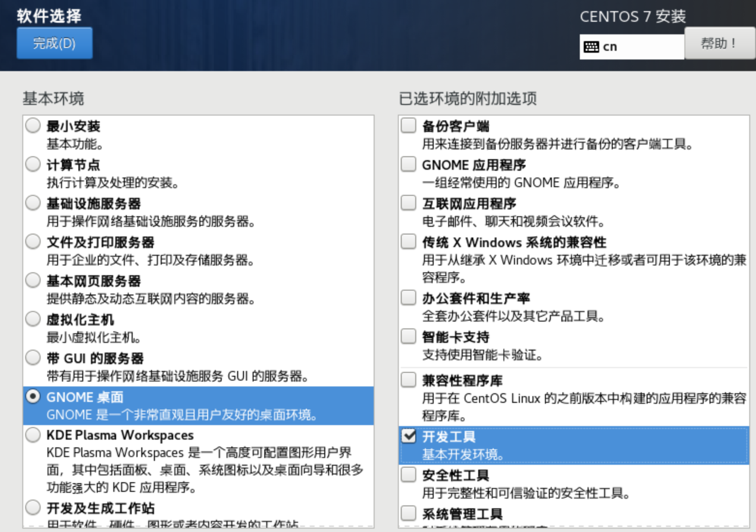This screenshot has height=532, width=756.
Task: Select the 虚拟化主机 radio button
Action: click(x=33, y=319)
